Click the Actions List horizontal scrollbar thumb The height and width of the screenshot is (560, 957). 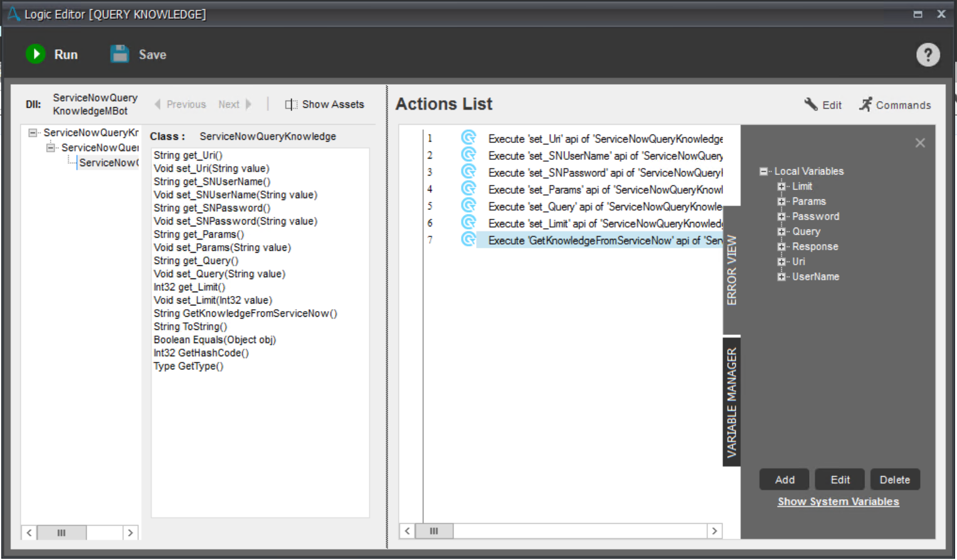434,531
